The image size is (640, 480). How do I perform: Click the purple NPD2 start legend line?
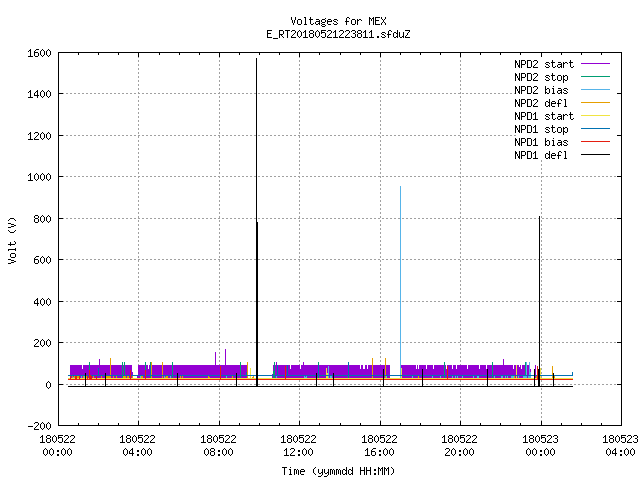click(x=596, y=64)
